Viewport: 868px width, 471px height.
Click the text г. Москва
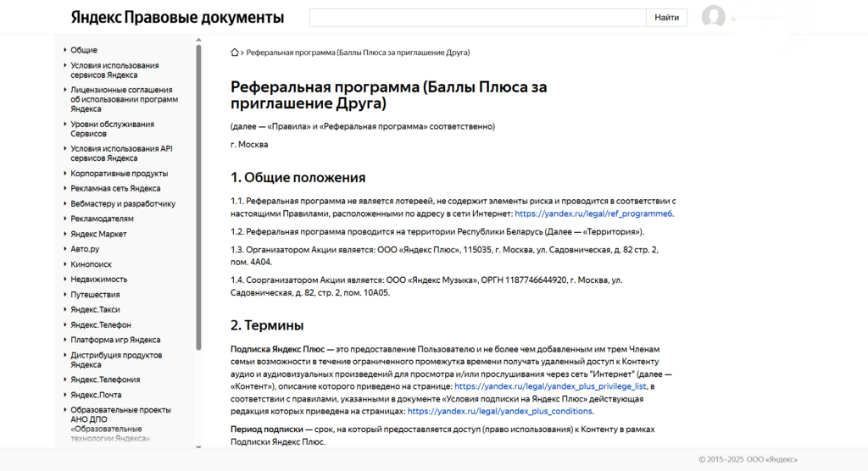(x=249, y=145)
